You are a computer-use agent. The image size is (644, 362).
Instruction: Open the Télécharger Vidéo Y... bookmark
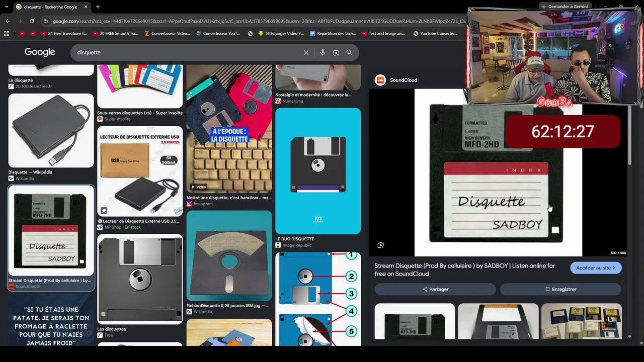click(281, 34)
